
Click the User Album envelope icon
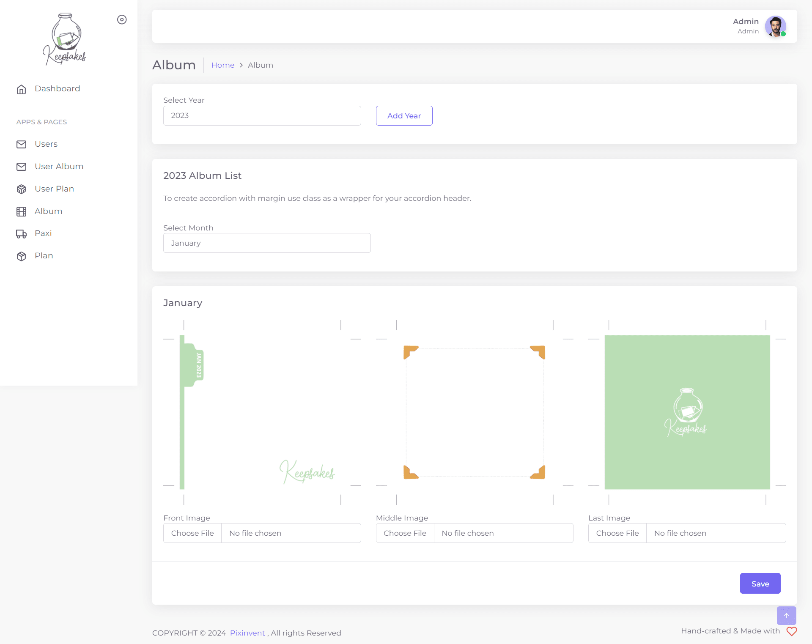[x=21, y=167]
